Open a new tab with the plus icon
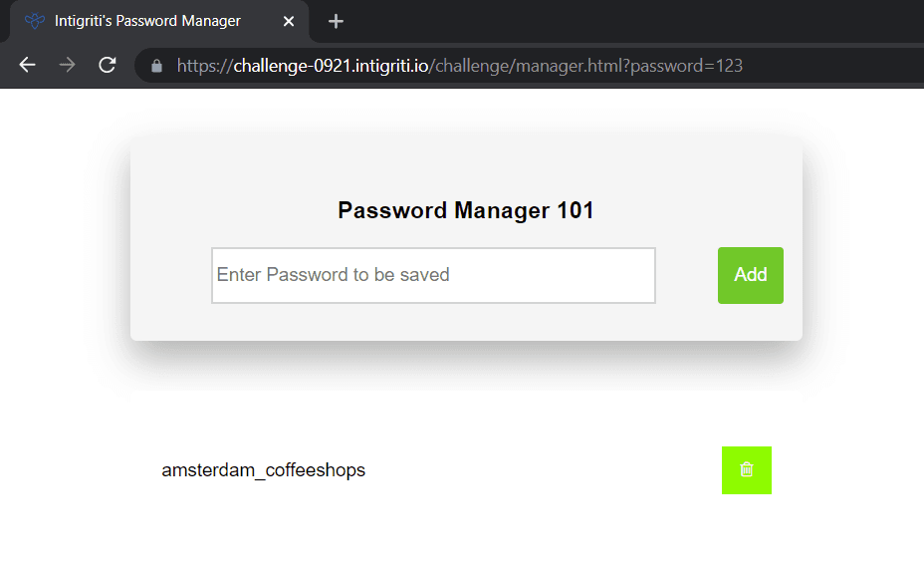The image size is (924, 571). 336,21
